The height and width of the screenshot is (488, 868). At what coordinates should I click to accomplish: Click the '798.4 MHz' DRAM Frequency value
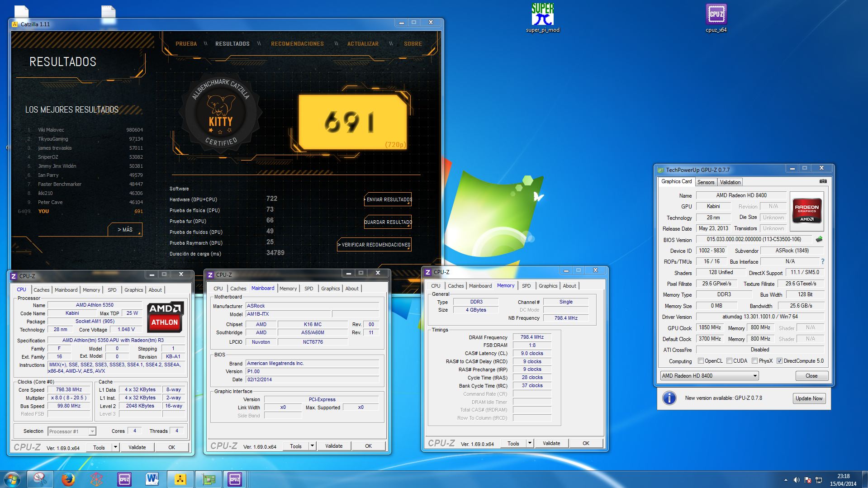532,337
